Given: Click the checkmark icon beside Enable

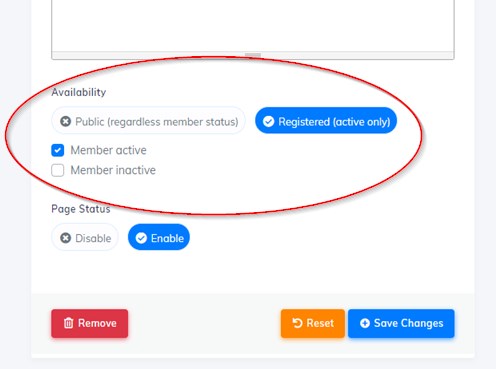Looking at the screenshot, I should point(141,238).
